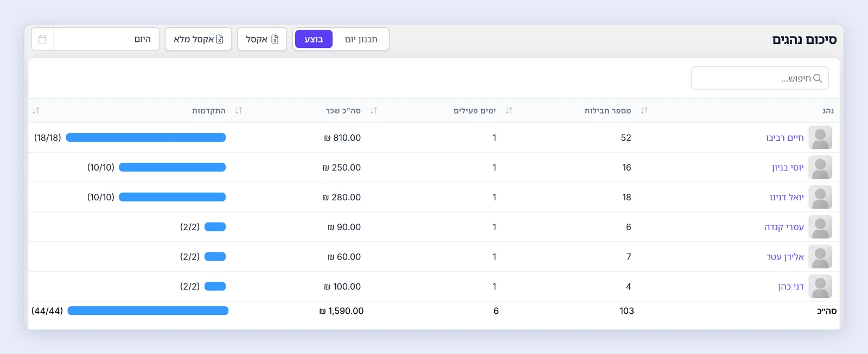Image resolution: width=868 pixels, height=354 pixels.
Task: Sort by ימים פעילים column arrows
Action: 509,110
